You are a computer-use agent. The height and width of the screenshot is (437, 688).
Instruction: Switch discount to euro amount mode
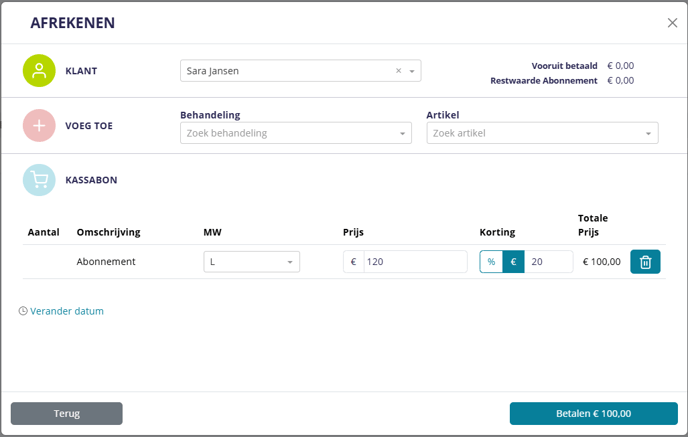[x=513, y=262]
